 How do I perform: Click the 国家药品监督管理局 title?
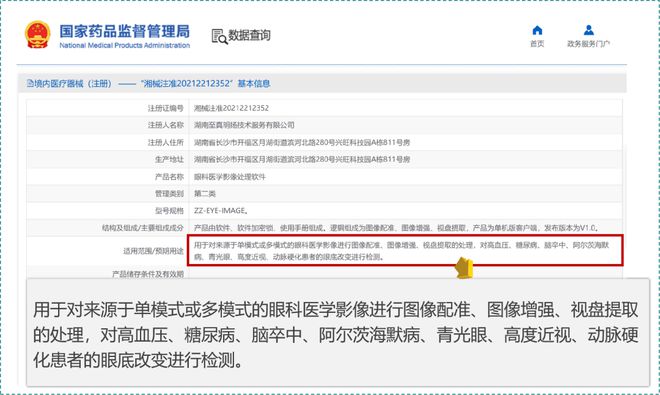coord(125,31)
